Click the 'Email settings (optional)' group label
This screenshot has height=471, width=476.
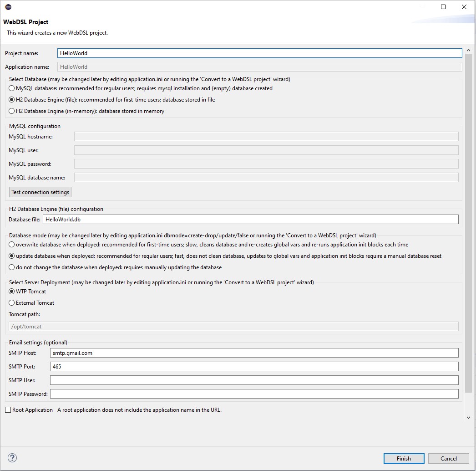tap(38, 343)
